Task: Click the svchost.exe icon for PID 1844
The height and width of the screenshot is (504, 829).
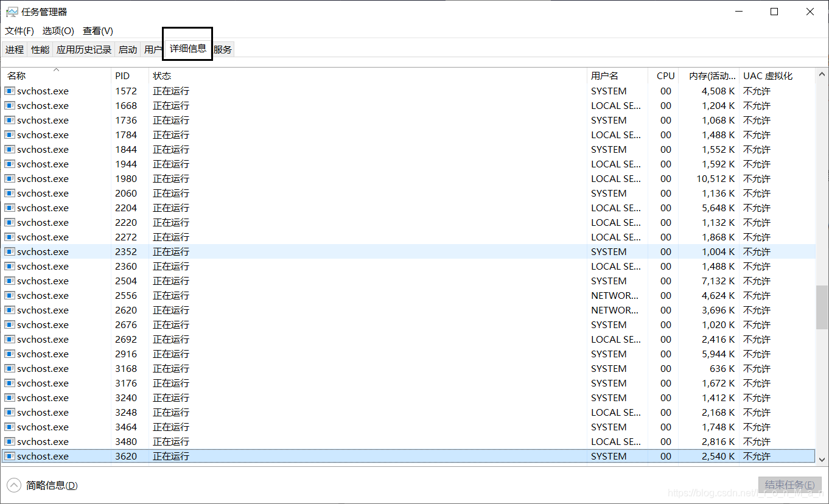Action: click(x=10, y=149)
